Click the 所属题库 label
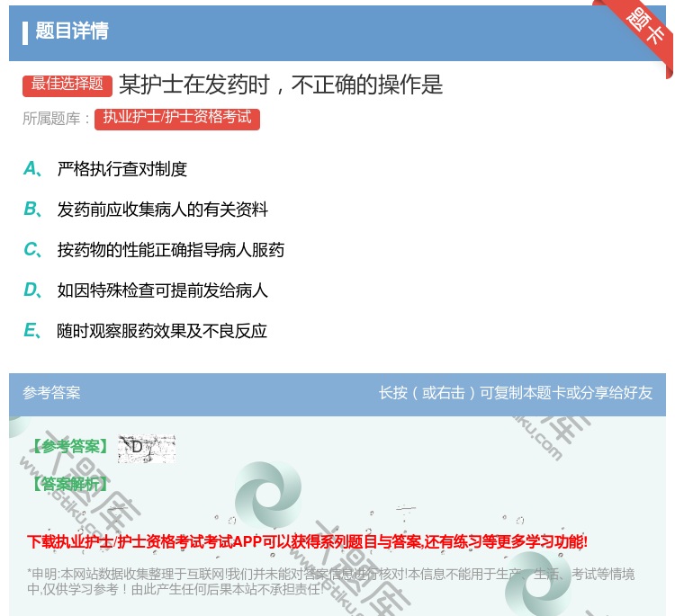The image size is (675, 616). (x=56, y=119)
